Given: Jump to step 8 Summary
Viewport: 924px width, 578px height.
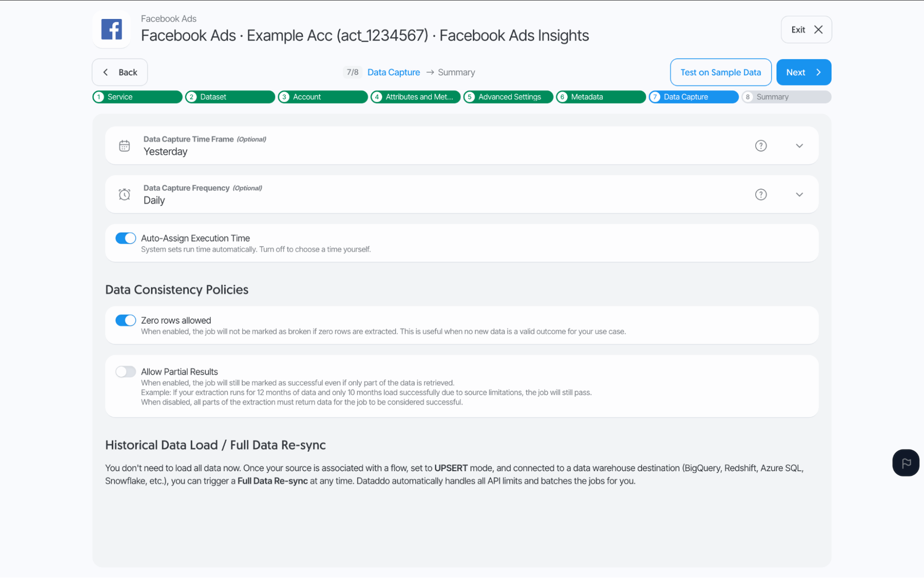Looking at the screenshot, I should [786, 97].
